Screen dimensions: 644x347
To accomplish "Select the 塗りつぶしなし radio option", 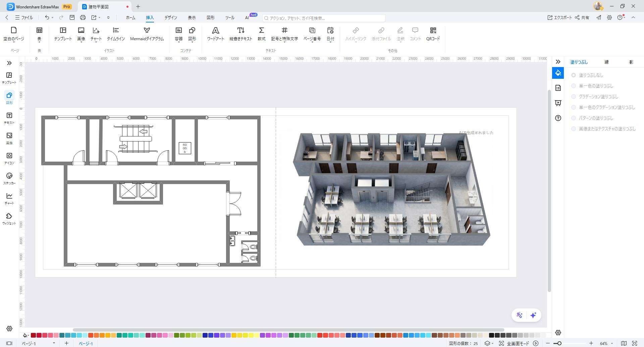I will [574, 75].
